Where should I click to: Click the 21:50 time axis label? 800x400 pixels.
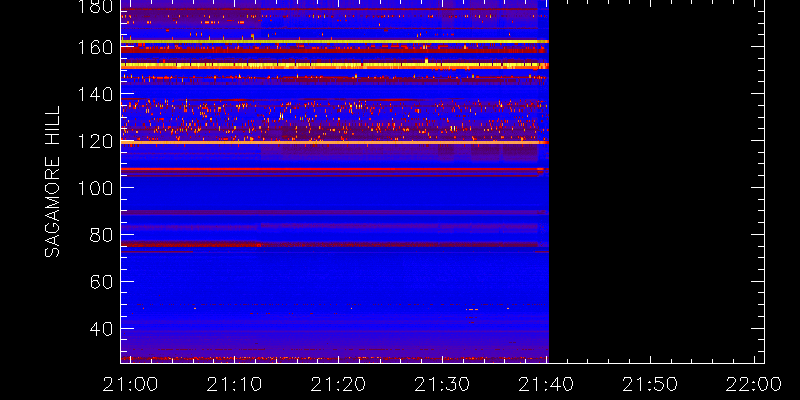(649, 384)
